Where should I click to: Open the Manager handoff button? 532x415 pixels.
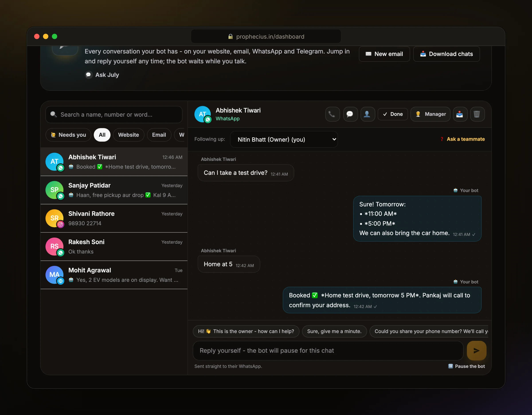(x=430, y=114)
